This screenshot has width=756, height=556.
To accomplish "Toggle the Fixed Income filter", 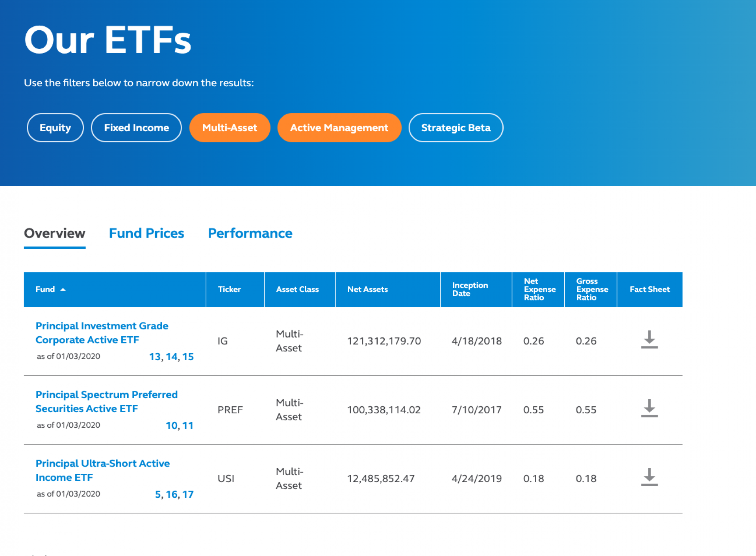I will tap(136, 128).
